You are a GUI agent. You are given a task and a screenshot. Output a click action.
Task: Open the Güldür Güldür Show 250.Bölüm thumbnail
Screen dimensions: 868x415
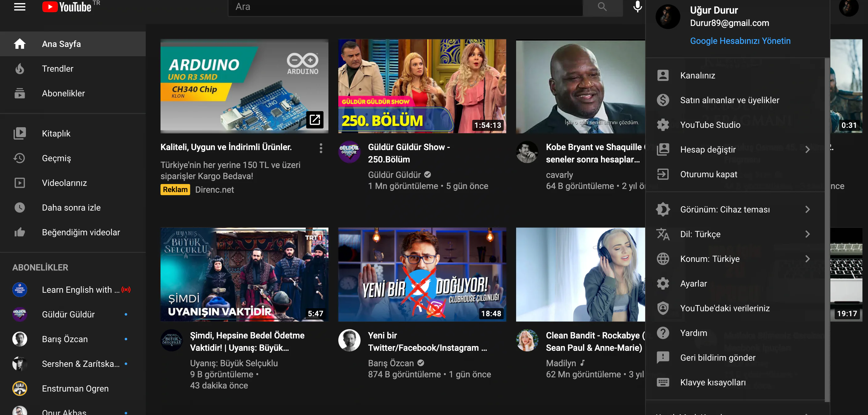(422, 86)
